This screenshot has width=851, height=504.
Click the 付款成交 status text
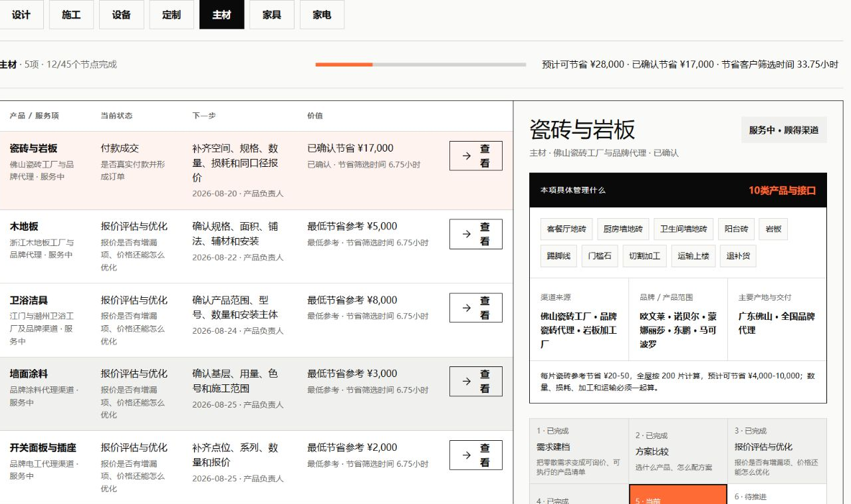point(120,148)
